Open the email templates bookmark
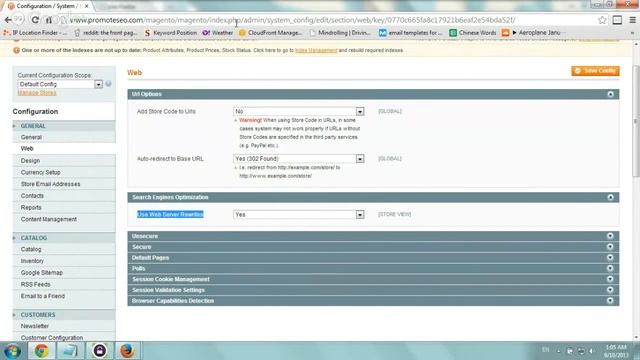Screen dimensions: 640x360 pos(410,33)
